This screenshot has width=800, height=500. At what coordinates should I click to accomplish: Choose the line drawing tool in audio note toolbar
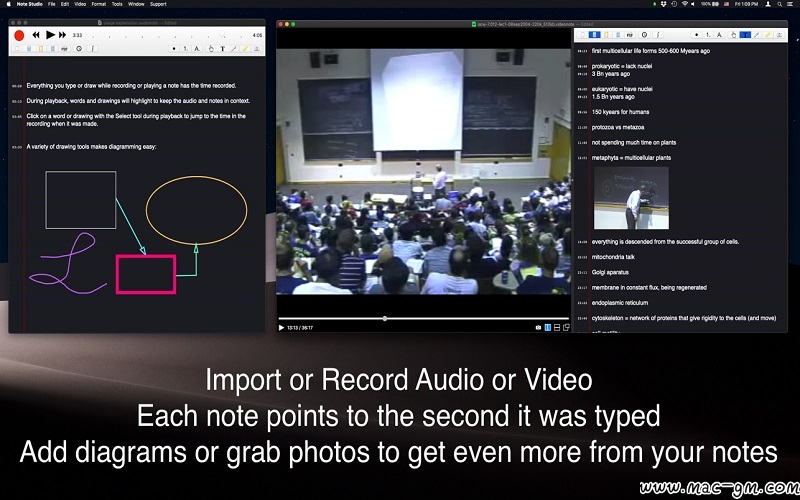pyautogui.click(x=234, y=48)
